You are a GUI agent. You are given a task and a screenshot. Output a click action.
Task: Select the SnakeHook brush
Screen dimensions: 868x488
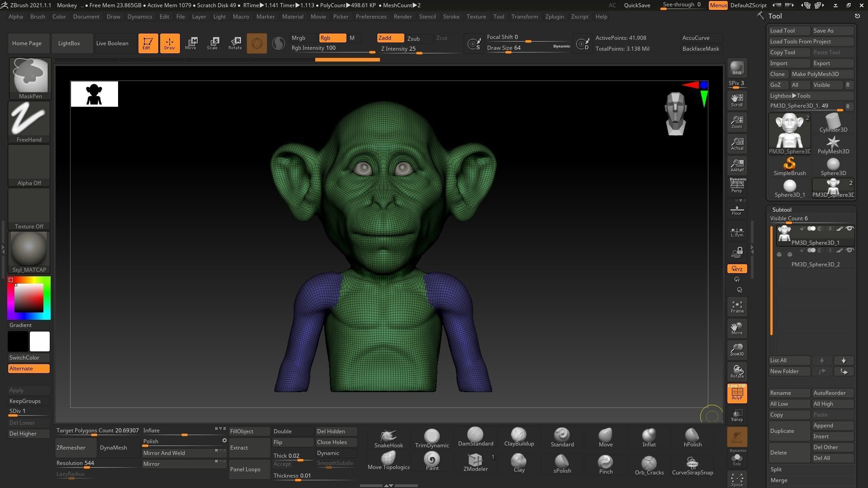[388, 438]
